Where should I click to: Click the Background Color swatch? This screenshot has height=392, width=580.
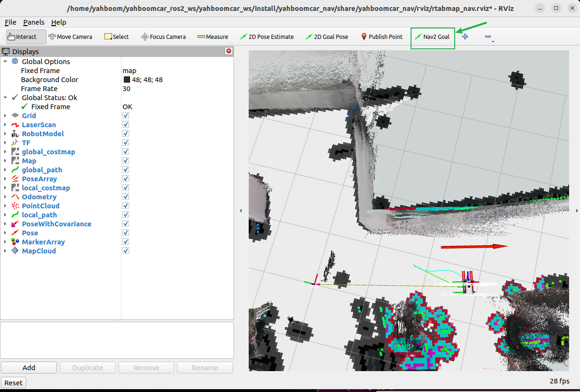127,80
